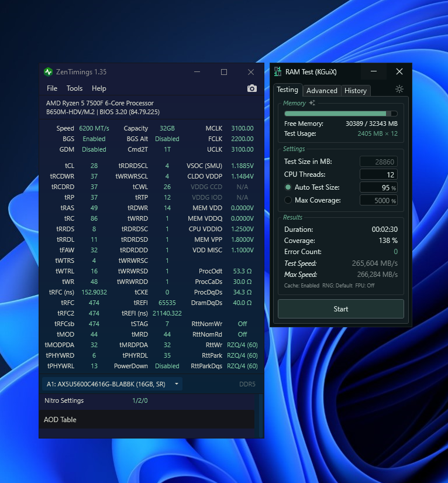Click the PowerDown Disabled value
This screenshot has height=483, width=448.
click(x=167, y=366)
